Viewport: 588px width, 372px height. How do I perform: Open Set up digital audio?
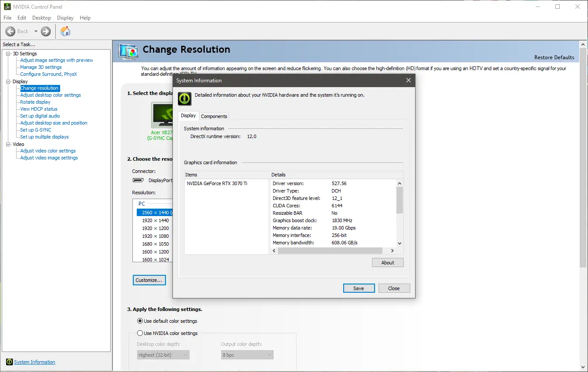point(40,116)
